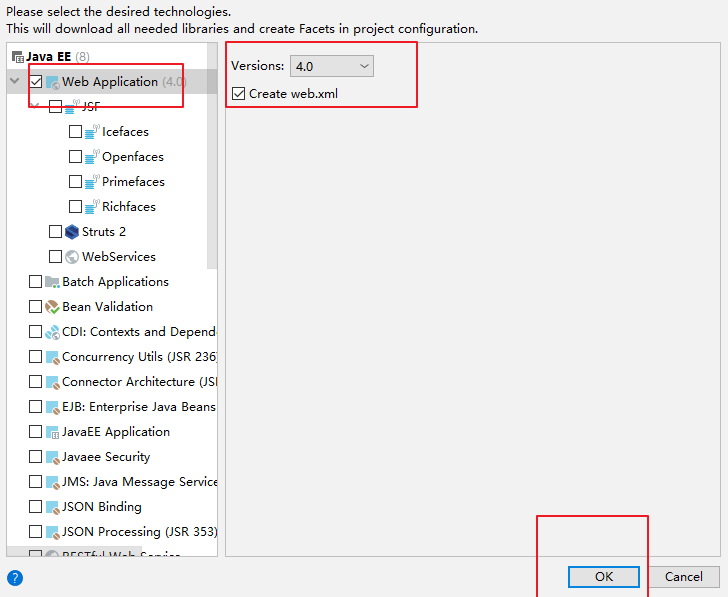Tick the CDI Contexts checkbox
The height and width of the screenshot is (597, 728).
click(x=35, y=332)
